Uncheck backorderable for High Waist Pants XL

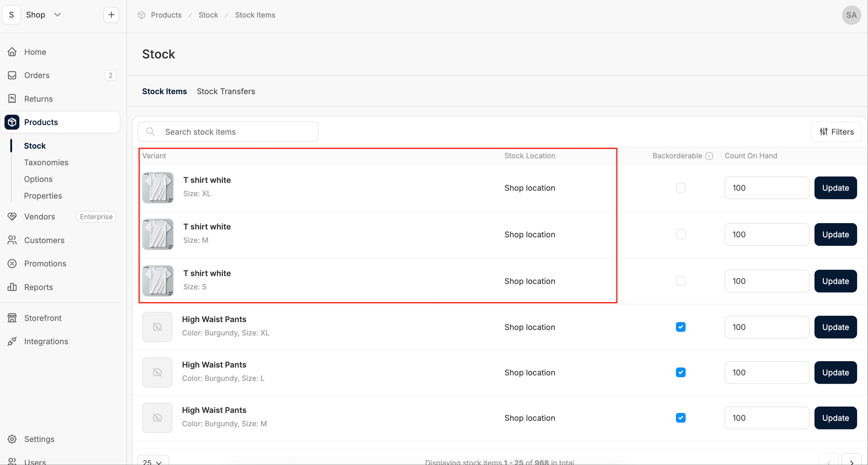[x=681, y=327]
